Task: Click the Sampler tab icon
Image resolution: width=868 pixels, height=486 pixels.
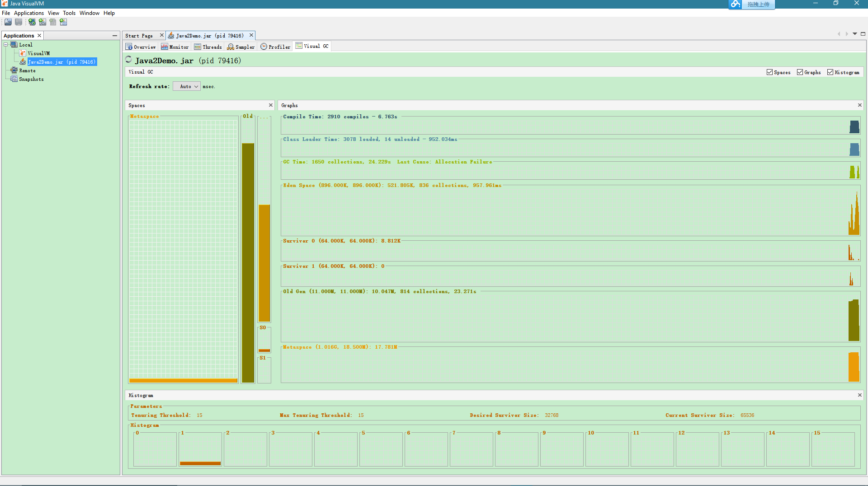Action: tap(231, 47)
